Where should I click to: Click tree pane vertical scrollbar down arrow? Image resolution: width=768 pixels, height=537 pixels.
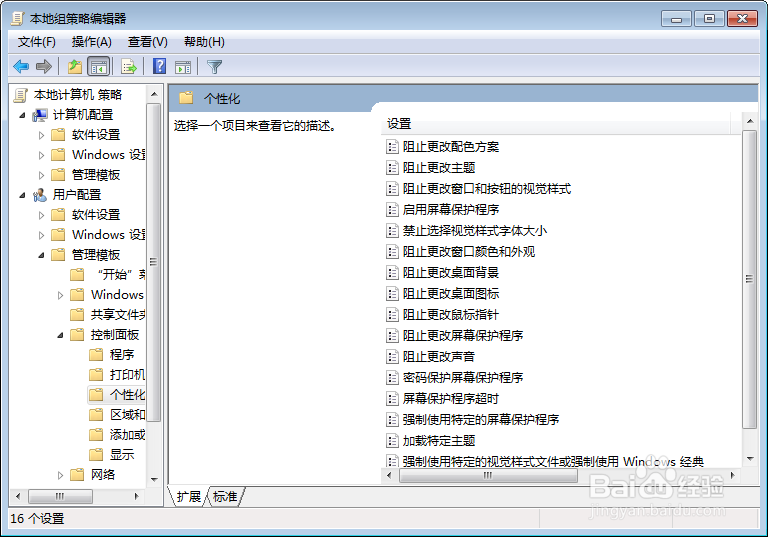[x=154, y=480]
